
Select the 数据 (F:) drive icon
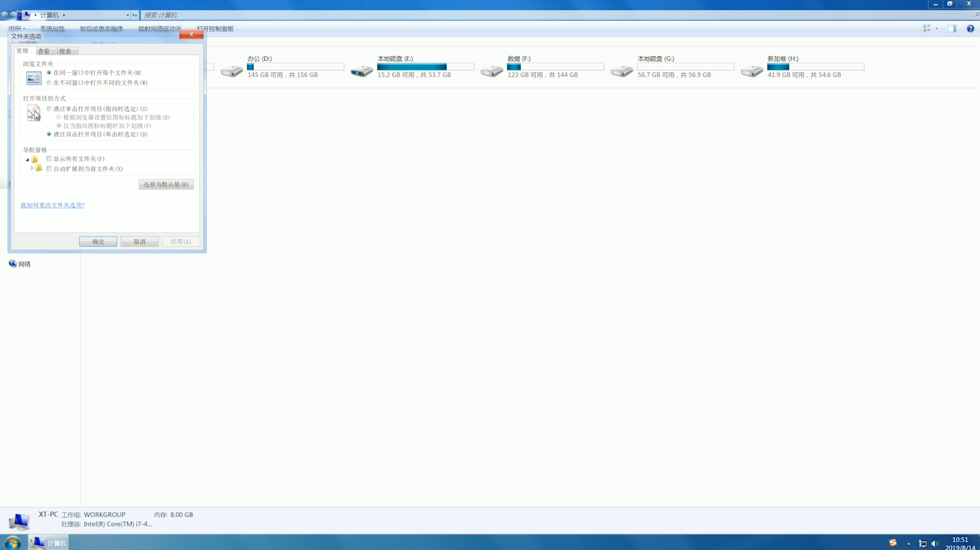(491, 71)
